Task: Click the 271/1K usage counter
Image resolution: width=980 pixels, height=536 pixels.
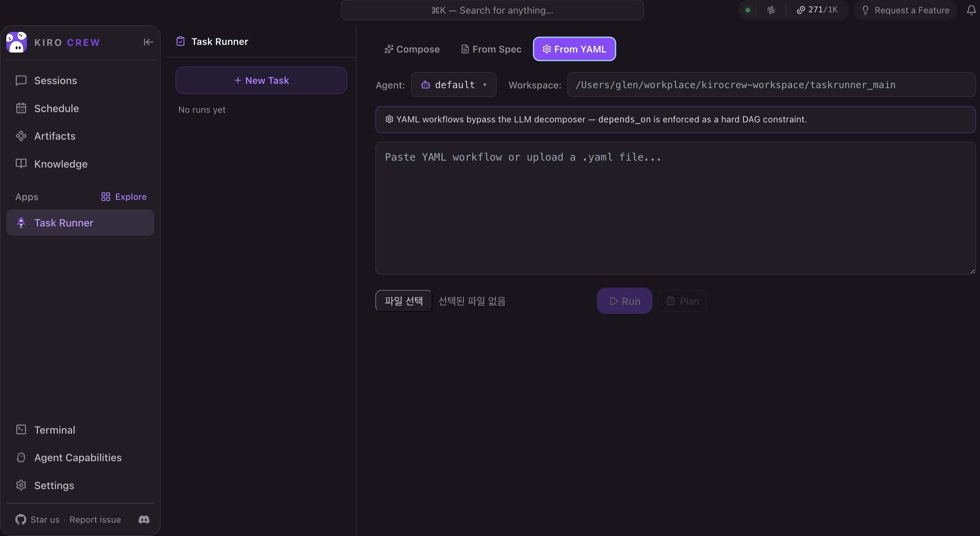Action: (817, 10)
